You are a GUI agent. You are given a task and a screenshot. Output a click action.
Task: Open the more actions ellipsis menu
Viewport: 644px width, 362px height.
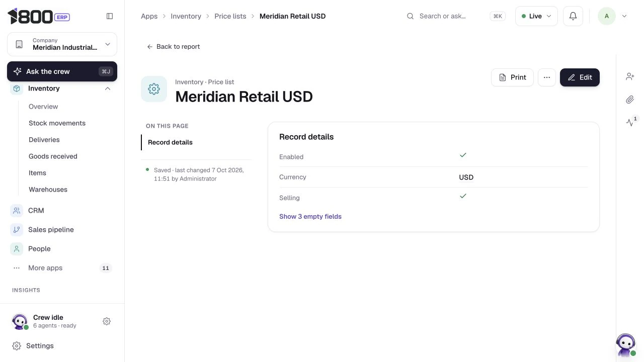tap(547, 77)
